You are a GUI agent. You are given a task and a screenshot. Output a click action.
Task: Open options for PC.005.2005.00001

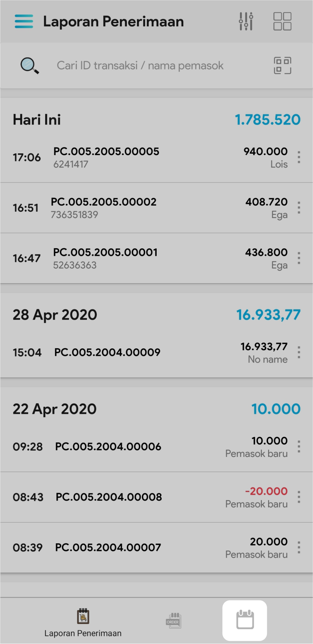pos(299,258)
